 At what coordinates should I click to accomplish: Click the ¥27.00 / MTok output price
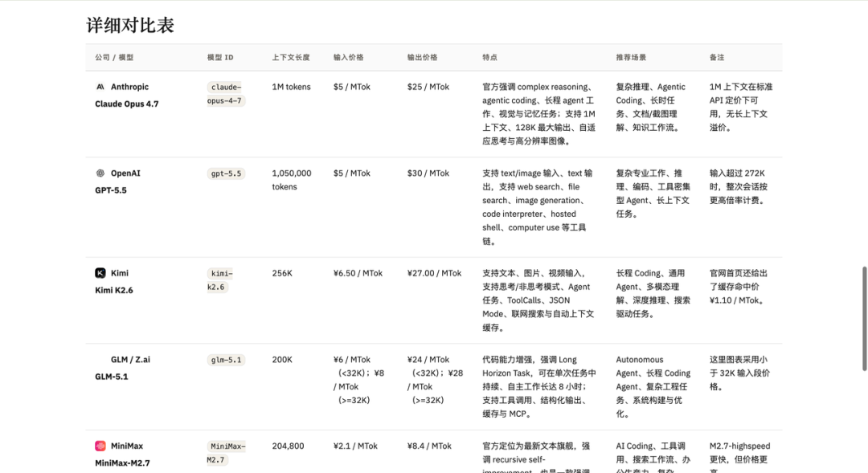tap(435, 273)
